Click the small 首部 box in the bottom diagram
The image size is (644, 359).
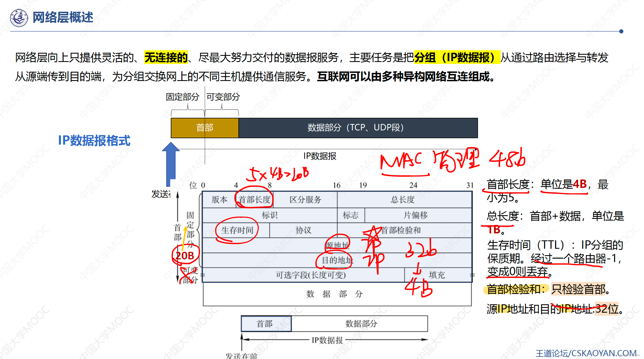pos(266,324)
